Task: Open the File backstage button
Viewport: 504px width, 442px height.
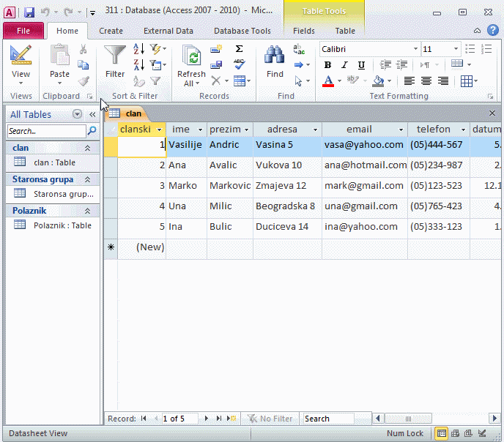Action: click(23, 31)
